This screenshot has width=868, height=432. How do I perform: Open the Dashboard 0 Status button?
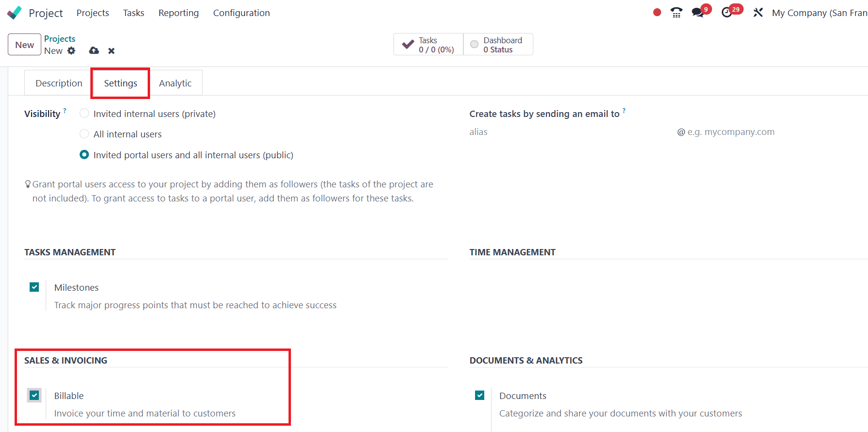(x=498, y=44)
